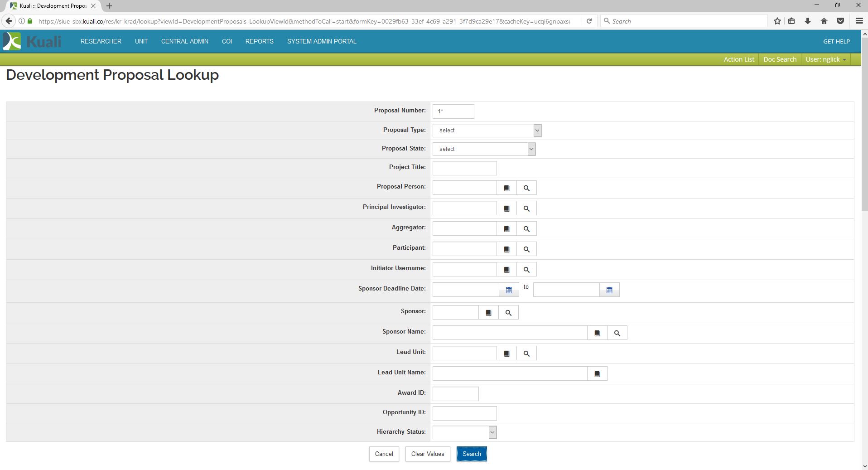Viewport: 868px width, 470px height.
Task: Click the Sponsor Name lookup magnifier icon
Action: pyautogui.click(x=617, y=333)
